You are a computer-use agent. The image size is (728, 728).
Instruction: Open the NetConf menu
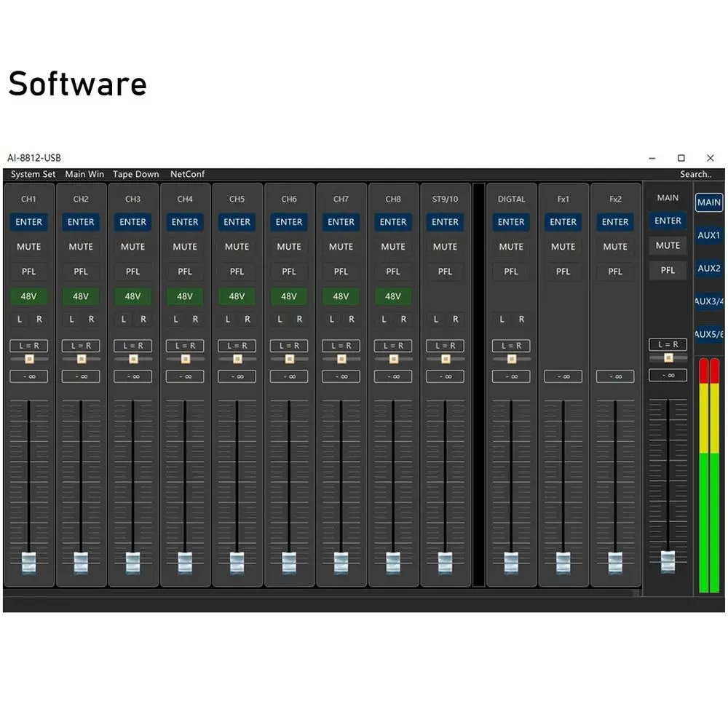pyautogui.click(x=187, y=174)
